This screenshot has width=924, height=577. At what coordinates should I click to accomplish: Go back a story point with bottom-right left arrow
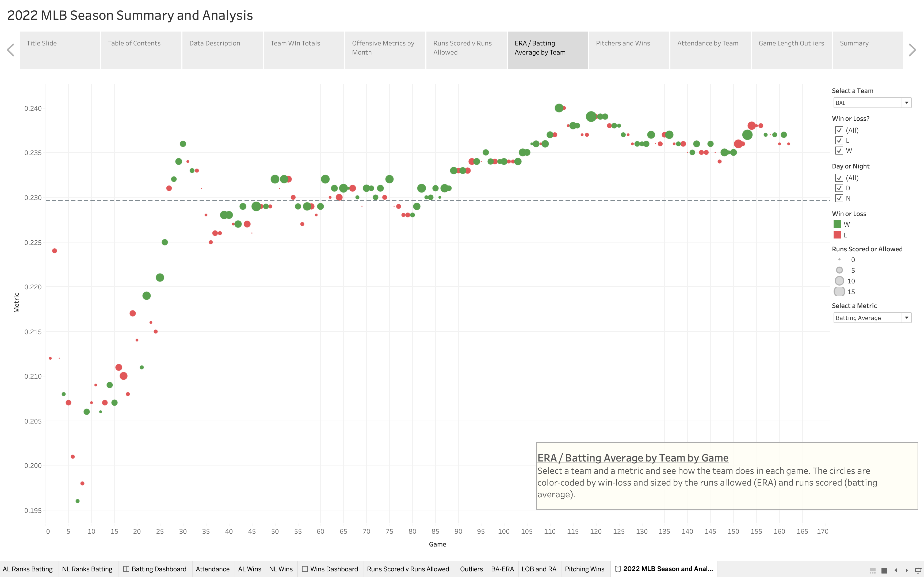point(896,571)
